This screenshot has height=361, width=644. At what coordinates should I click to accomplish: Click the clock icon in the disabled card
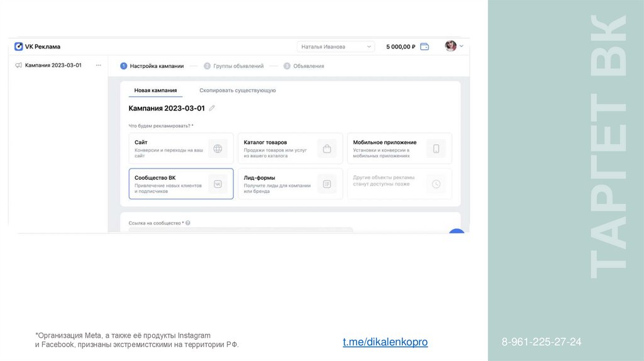436,184
